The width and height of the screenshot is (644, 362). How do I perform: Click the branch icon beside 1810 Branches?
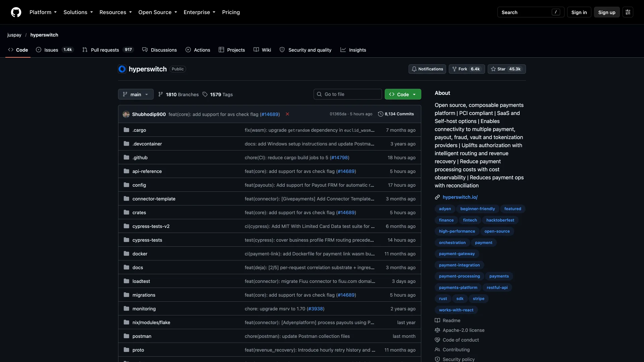click(161, 95)
